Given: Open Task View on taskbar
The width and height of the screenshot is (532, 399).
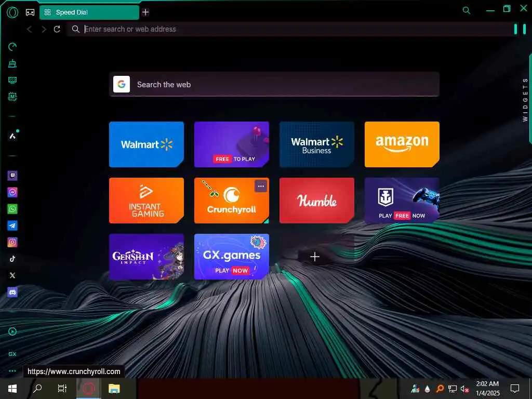Looking at the screenshot, I should pos(62,389).
